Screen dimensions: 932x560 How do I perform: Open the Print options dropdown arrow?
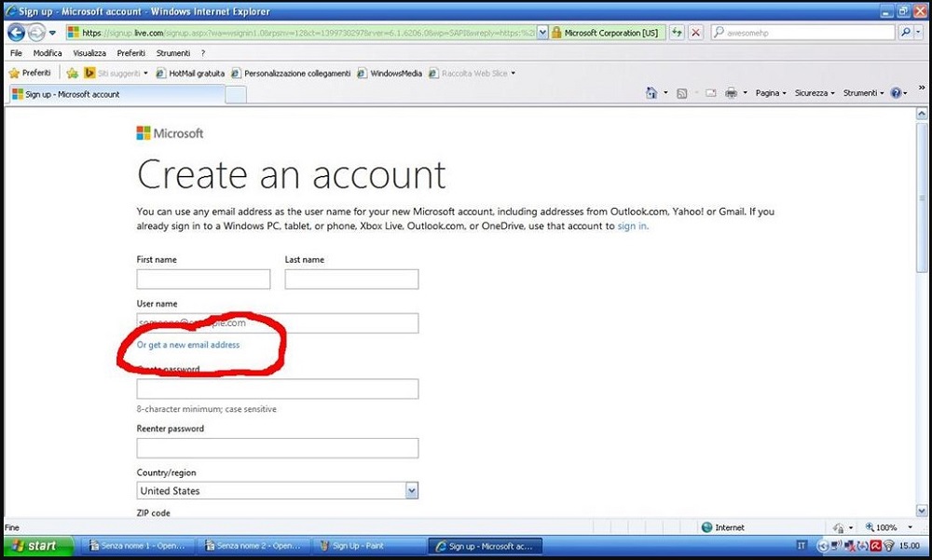pos(745,93)
